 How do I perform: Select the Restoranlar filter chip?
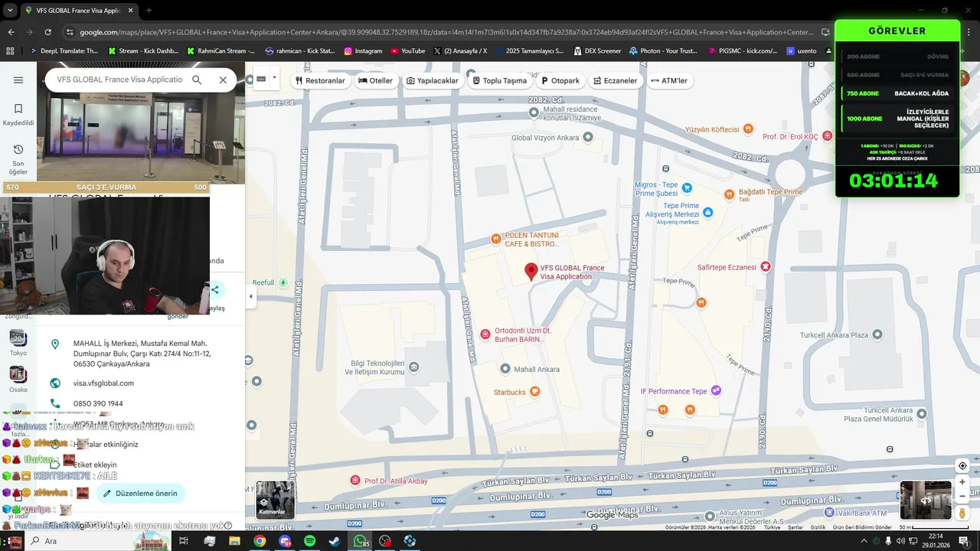(x=320, y=80)
